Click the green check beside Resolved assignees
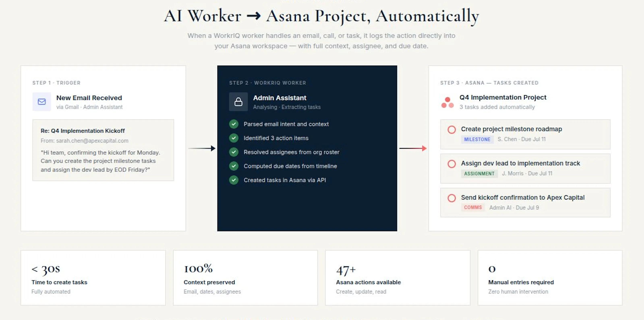 (234, 152)
